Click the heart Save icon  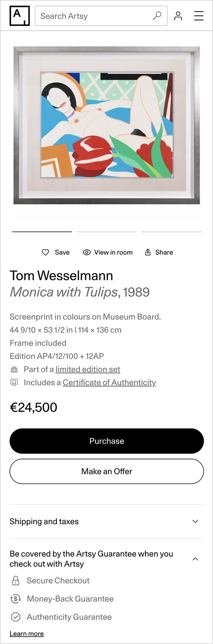[x=45, y=252]
